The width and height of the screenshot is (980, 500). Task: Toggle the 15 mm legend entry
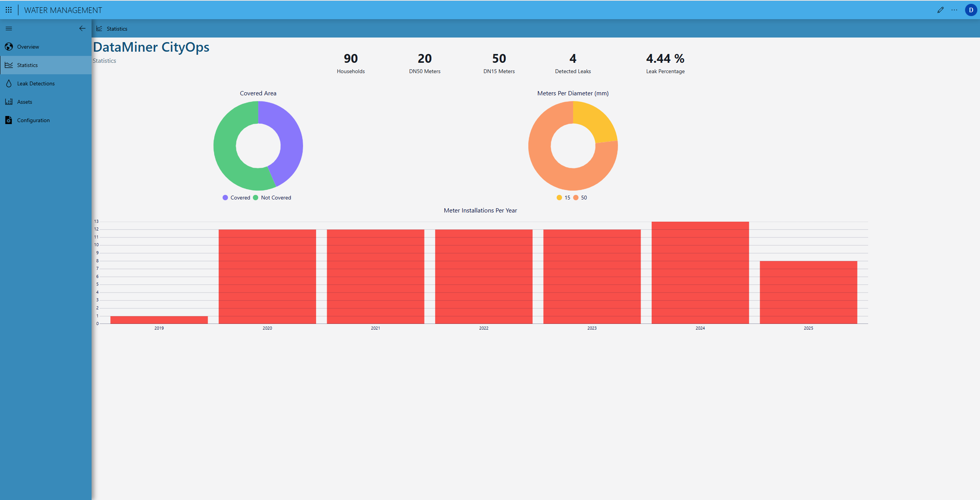[x=564, y=198]
